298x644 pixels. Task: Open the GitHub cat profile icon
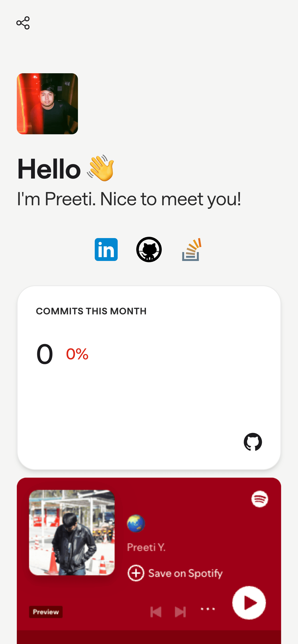click(149, 250)
